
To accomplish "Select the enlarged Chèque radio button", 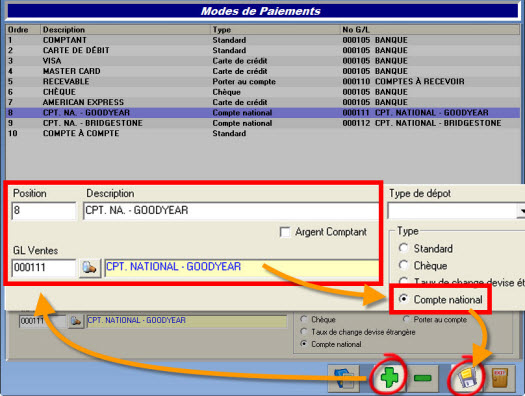I will point(403,265).
